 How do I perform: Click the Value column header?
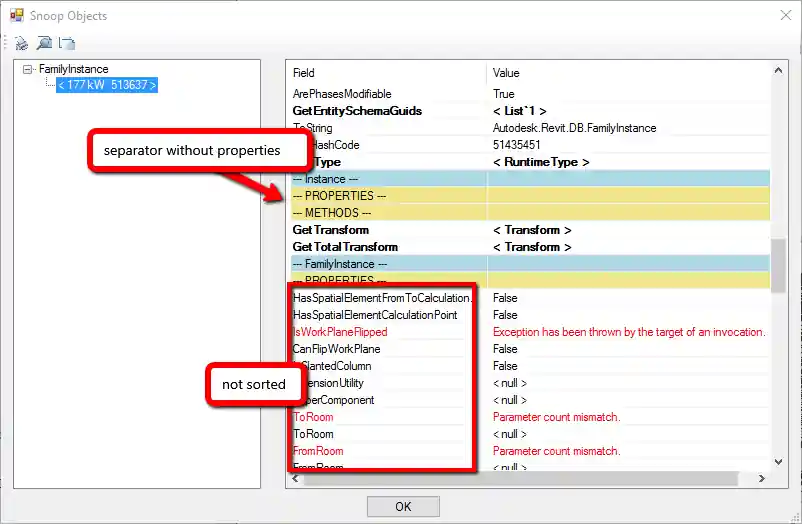[506, 73]
